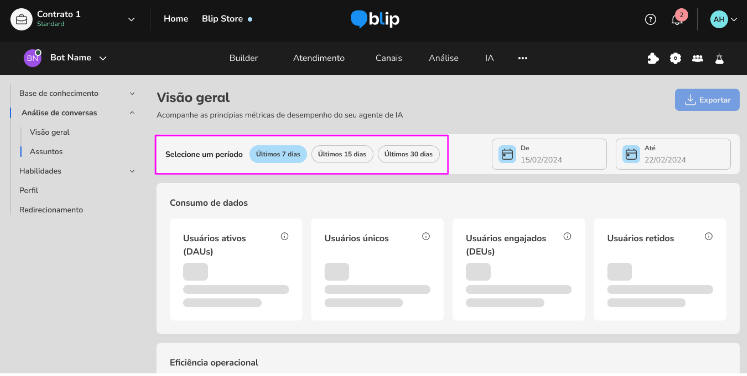Switch to the Canais tab
Image resolution: width=747 pixels, height=376 pixels.
click(389, 58)
